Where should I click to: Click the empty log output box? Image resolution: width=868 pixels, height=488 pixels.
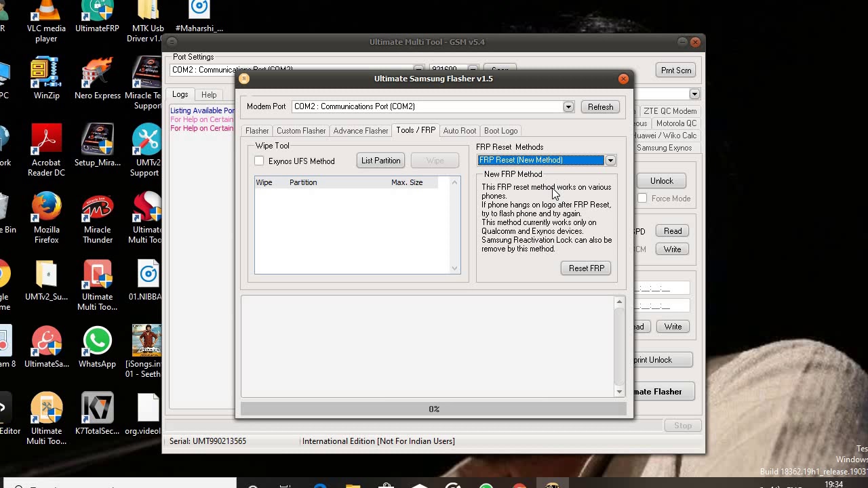point(427,346)
